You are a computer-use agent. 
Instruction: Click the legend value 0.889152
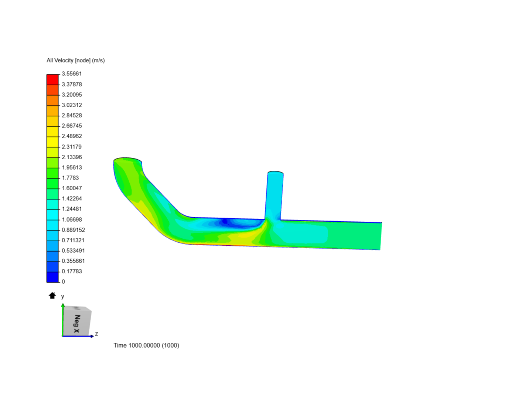[x=73, y=230]
